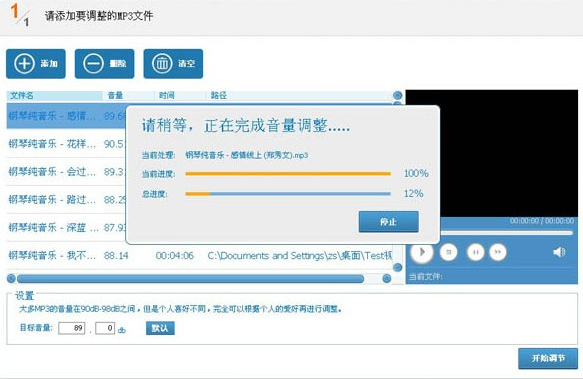This screenshot has height=379, width=583.
Task: Click the target volume field showing 89
Action: [x=72, y=328]
